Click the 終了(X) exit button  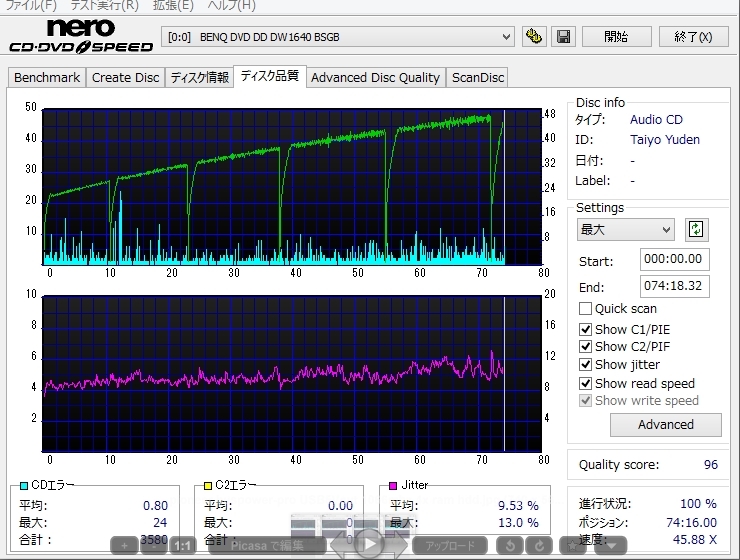(x=693, y=36)
